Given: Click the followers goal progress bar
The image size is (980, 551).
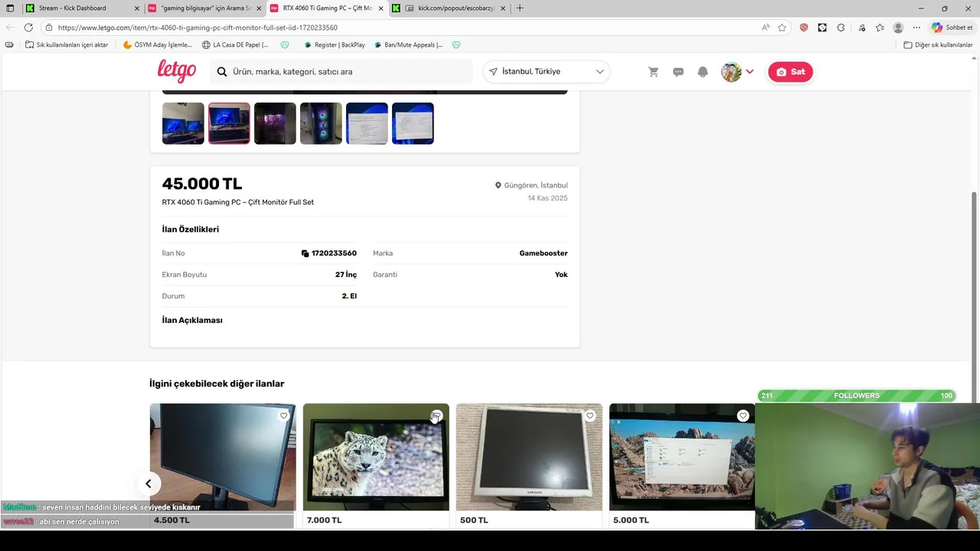Looking at the screenshot, I should coord(857,396).
